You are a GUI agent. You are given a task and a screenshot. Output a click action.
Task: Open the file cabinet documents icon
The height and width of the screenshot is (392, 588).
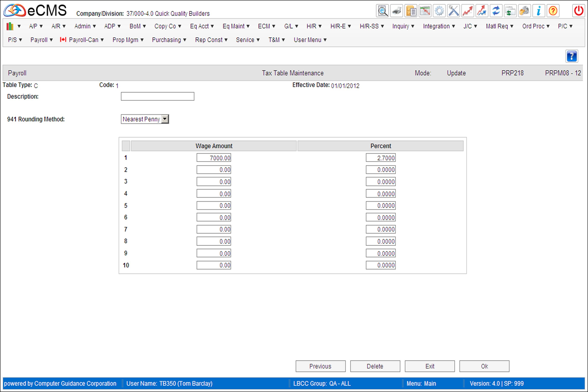pyautogui.click(x=411, y=11)
